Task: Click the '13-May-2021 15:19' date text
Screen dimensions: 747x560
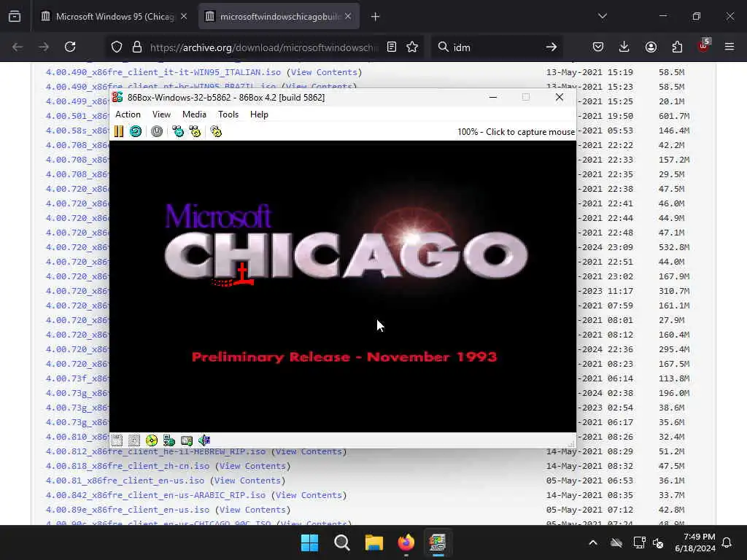Action: pyautogui.click(x=589, y=72)
